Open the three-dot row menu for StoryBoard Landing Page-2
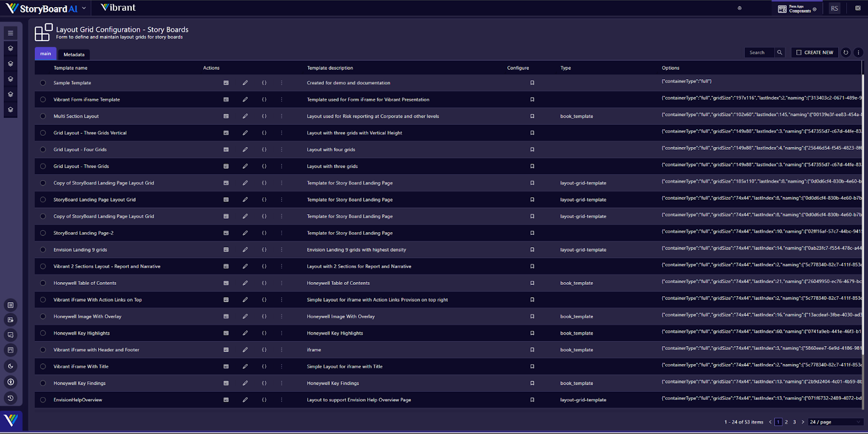 tap(282, 233)
